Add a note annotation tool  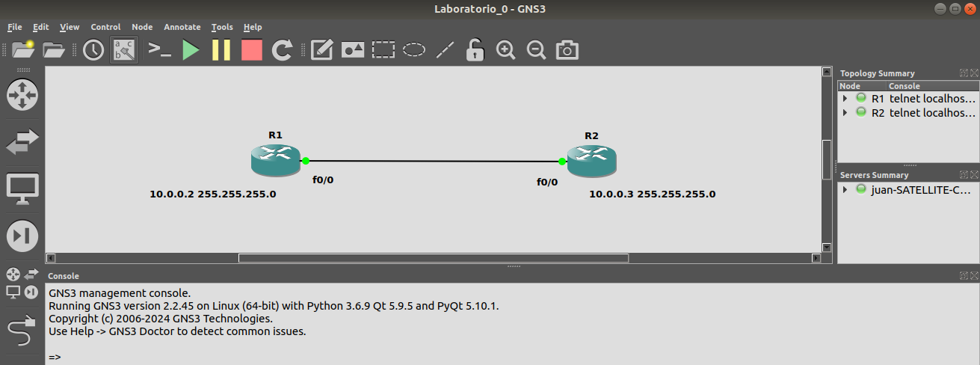coord(321,50)
